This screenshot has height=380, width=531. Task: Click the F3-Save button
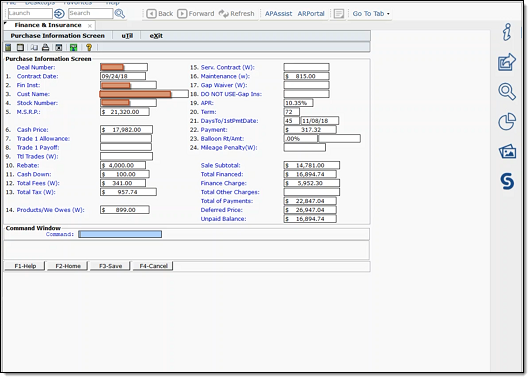[x=110, y=266]
